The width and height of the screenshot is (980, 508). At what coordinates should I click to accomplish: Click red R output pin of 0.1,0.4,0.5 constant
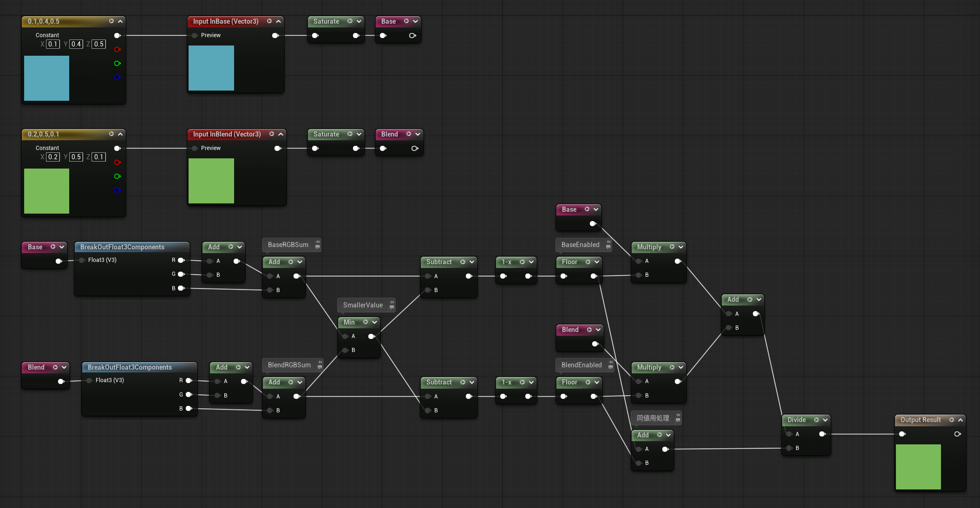pyautogui.click(x=117, y=50)
